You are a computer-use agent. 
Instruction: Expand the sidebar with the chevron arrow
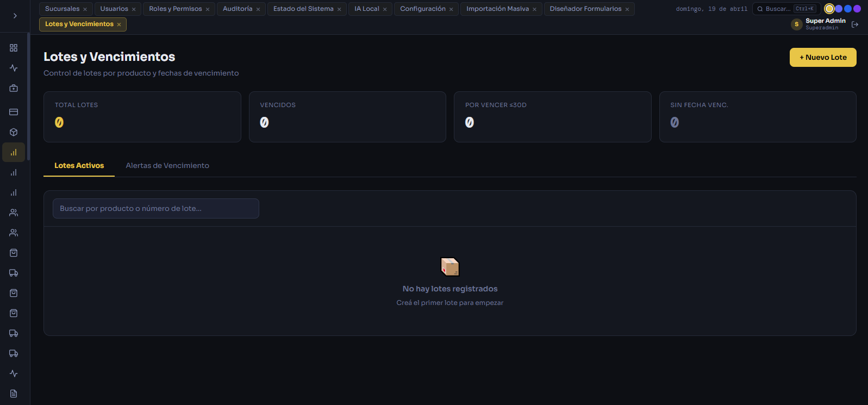tap(15, 16)
